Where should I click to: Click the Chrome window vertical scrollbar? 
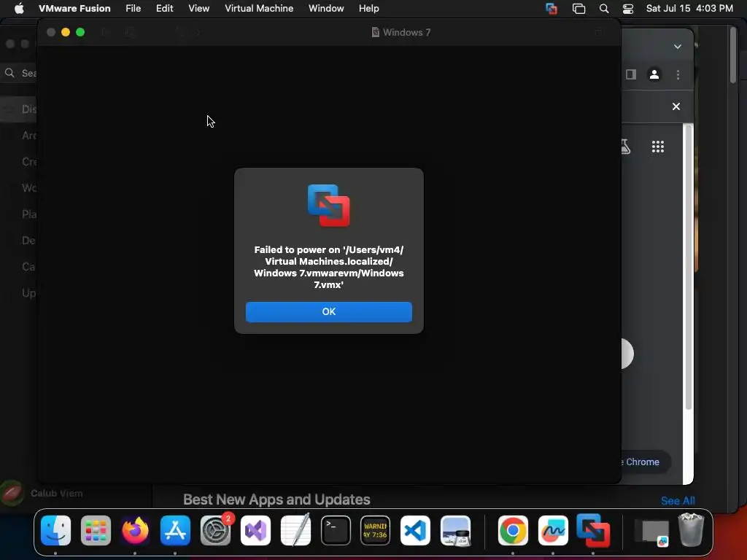[x=688, y=267]
